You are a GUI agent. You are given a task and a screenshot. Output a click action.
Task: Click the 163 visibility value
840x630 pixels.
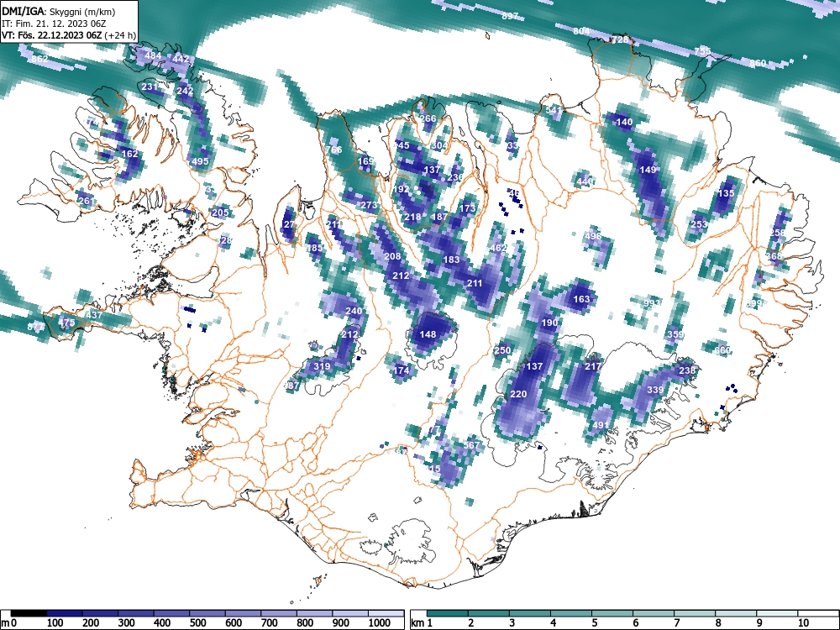tap(581, 299)
